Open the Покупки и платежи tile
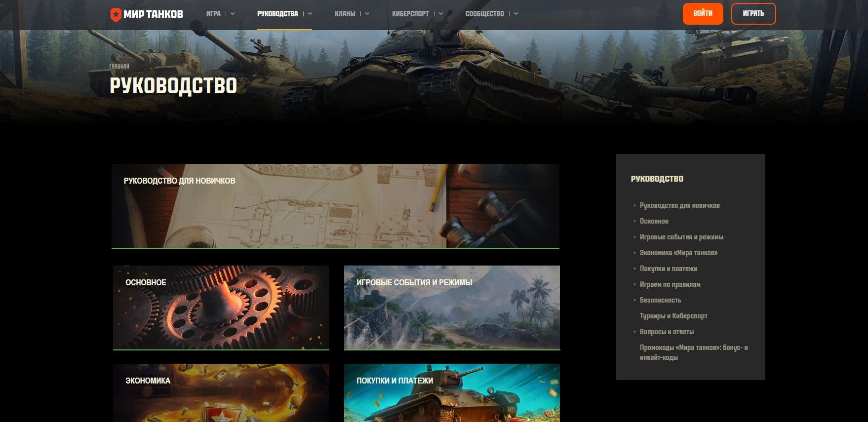The image size is (868, 422). [x=452, y=393]
